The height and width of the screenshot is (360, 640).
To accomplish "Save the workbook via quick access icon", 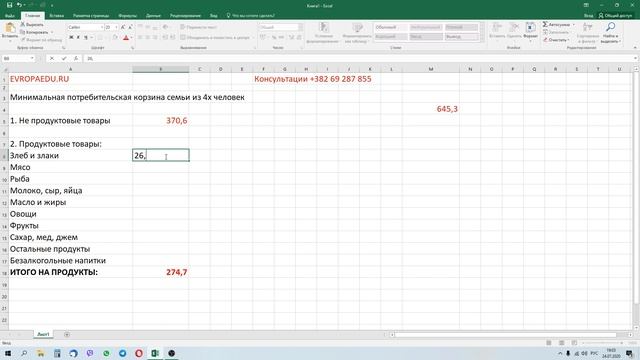I will point(9,5).
